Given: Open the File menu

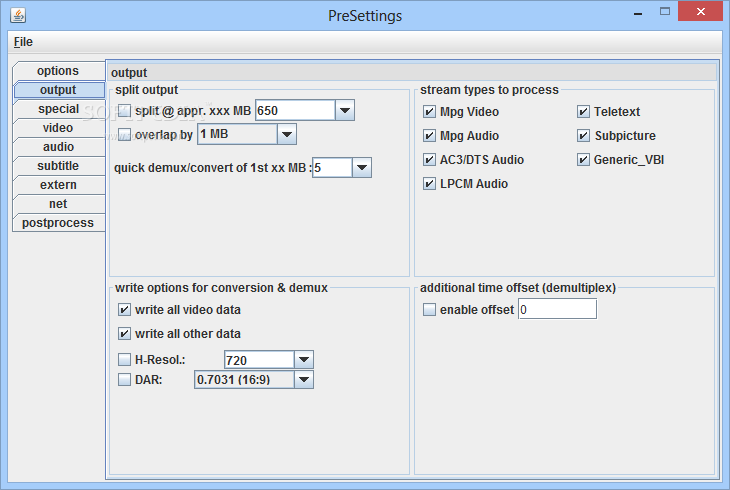Looking at the screenshot, I should click(x=23, y=42).
